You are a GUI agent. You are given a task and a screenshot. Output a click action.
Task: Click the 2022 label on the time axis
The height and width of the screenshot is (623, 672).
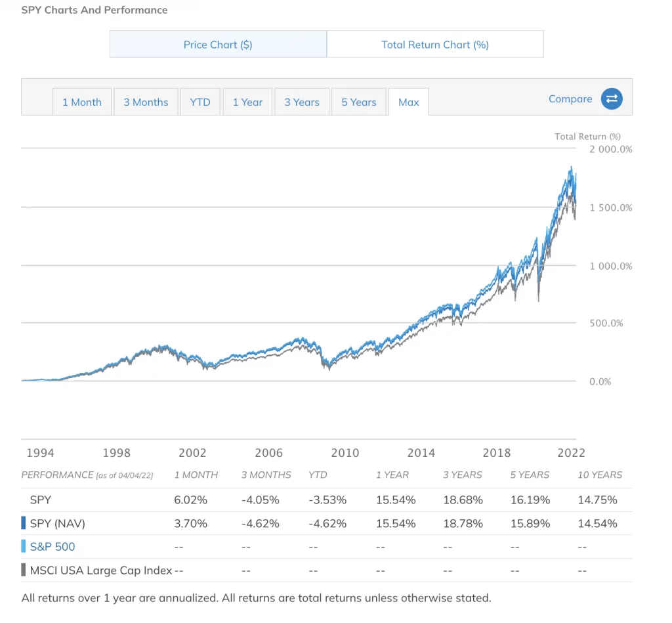(x=571, y=453)
